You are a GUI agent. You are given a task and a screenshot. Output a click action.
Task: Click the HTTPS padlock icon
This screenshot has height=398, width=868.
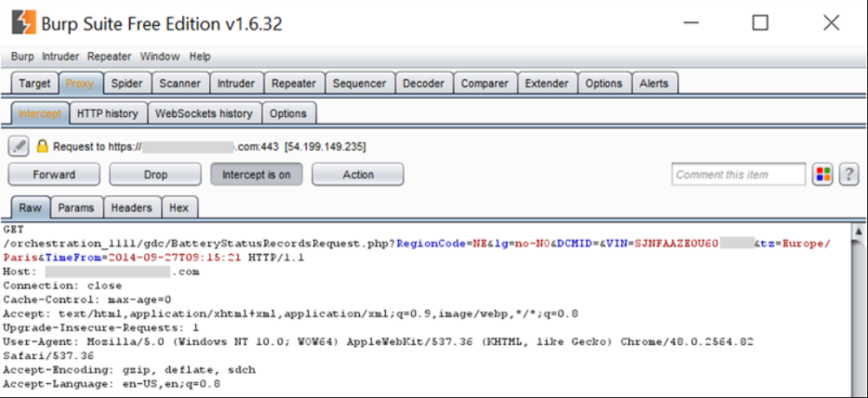tap(42, 147)
